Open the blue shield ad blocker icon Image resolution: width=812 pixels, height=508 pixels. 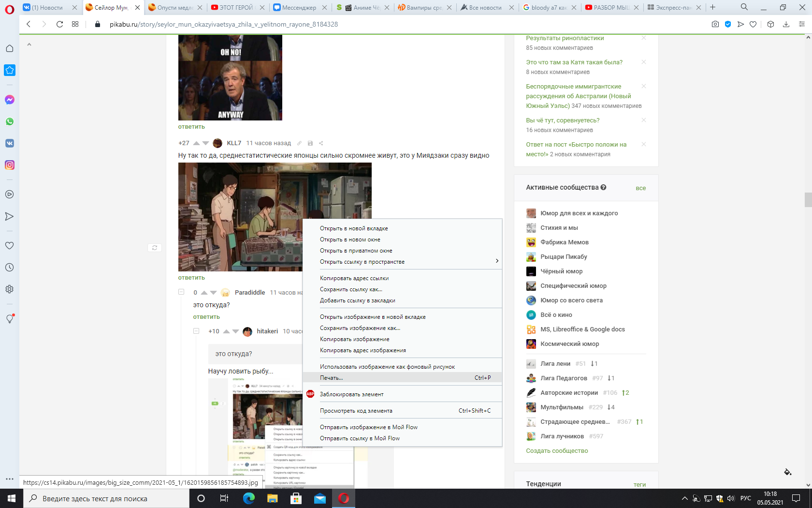728,24
